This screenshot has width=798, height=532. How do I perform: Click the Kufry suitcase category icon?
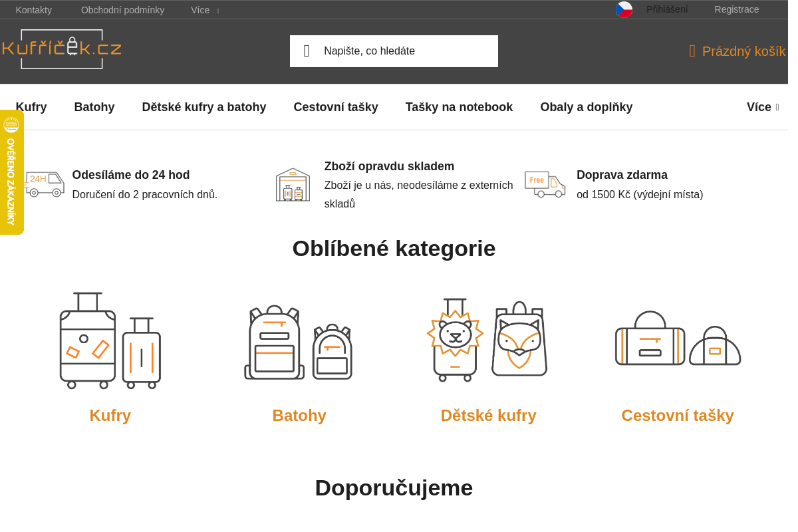pos(110,340)
